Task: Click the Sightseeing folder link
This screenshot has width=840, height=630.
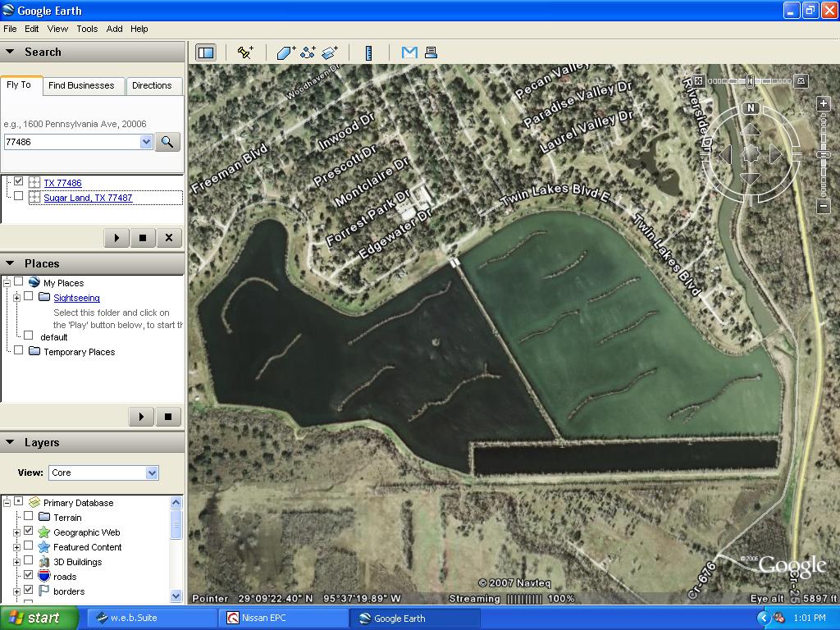Action: 76,298
